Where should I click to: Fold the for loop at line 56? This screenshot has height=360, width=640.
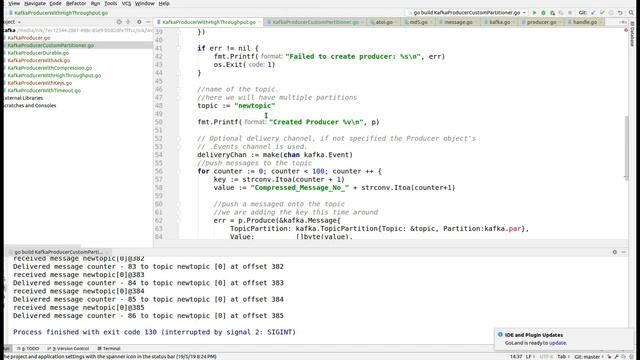pos(179,171)
